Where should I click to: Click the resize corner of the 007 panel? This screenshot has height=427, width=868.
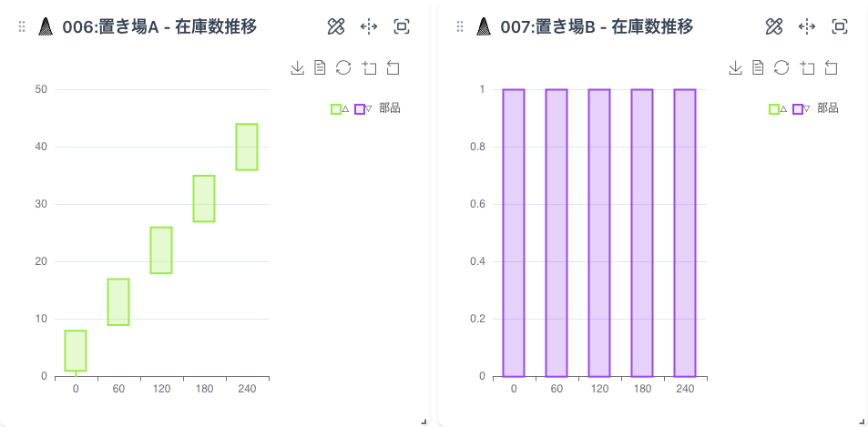[861, 421]
